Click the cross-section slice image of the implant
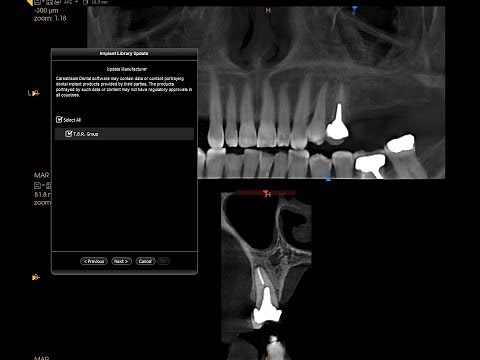480x360 pixels. pyautogui.click(x=266, y=276)
